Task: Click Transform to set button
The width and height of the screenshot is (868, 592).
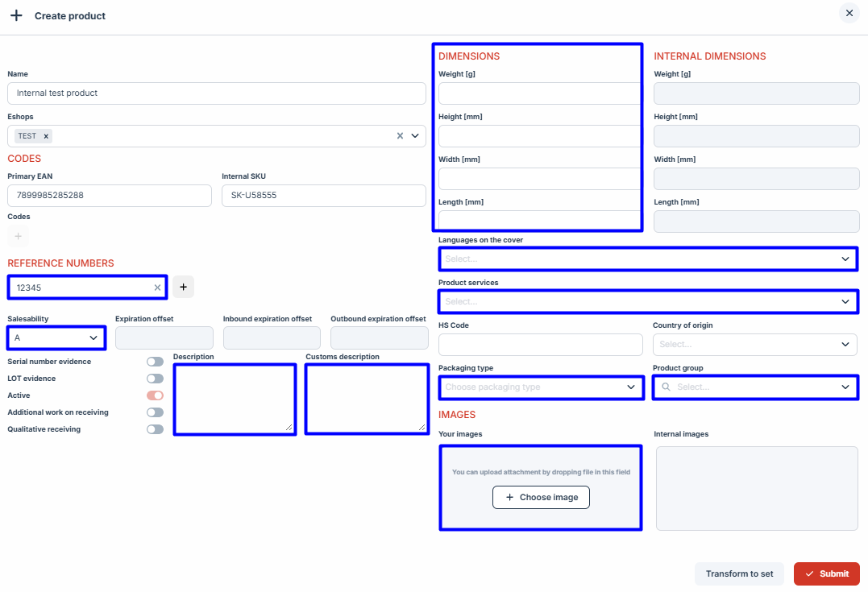Action: [739, 573]
